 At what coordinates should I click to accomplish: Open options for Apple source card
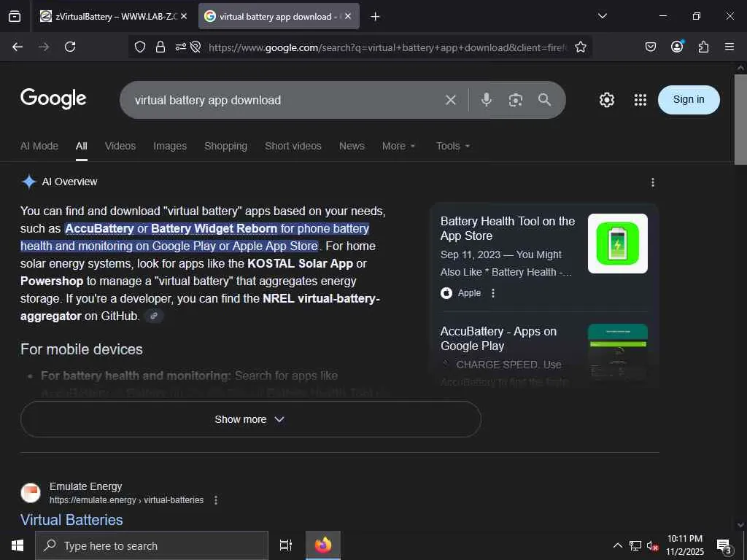(493, 293)
